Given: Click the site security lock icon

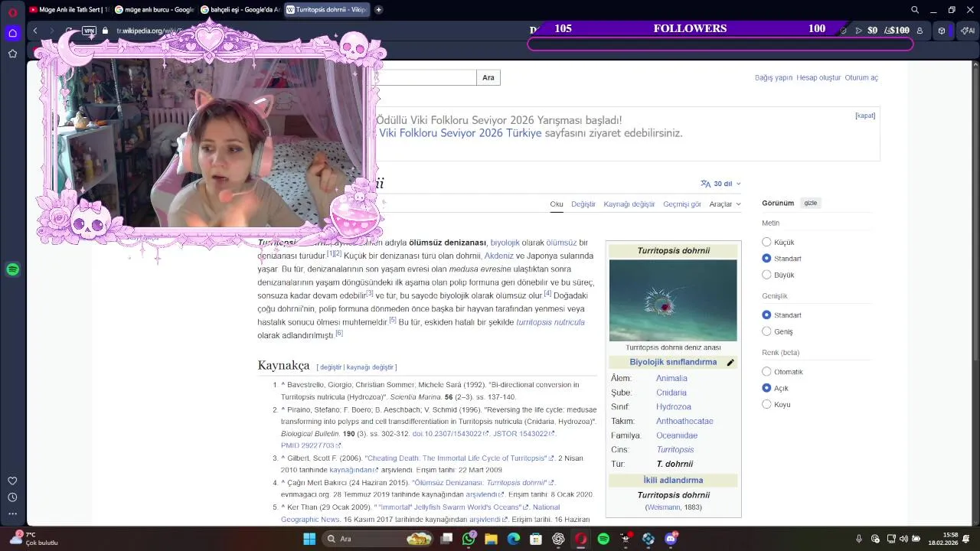Looking at the screenshot, I should pyautogui.click(x=106, y=31).
